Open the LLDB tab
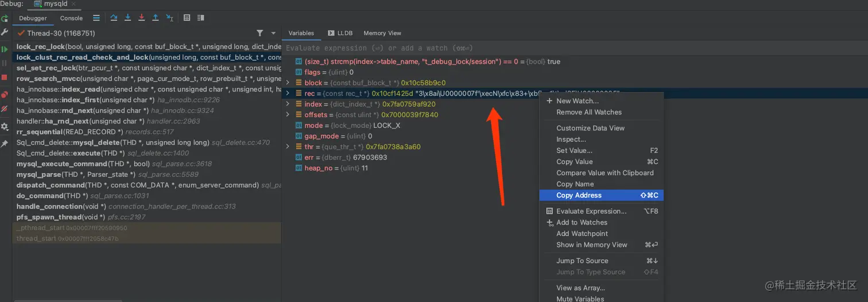The height and width of the screenshot is (302, 868). [x=340, y=33]
